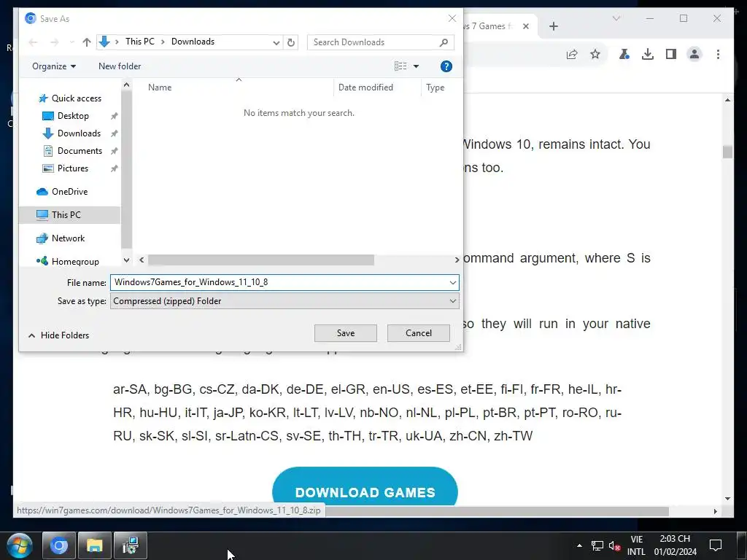
Task: Click the pin icon next to Pictures
Action: pyautogui.click(x=114, y=168)
